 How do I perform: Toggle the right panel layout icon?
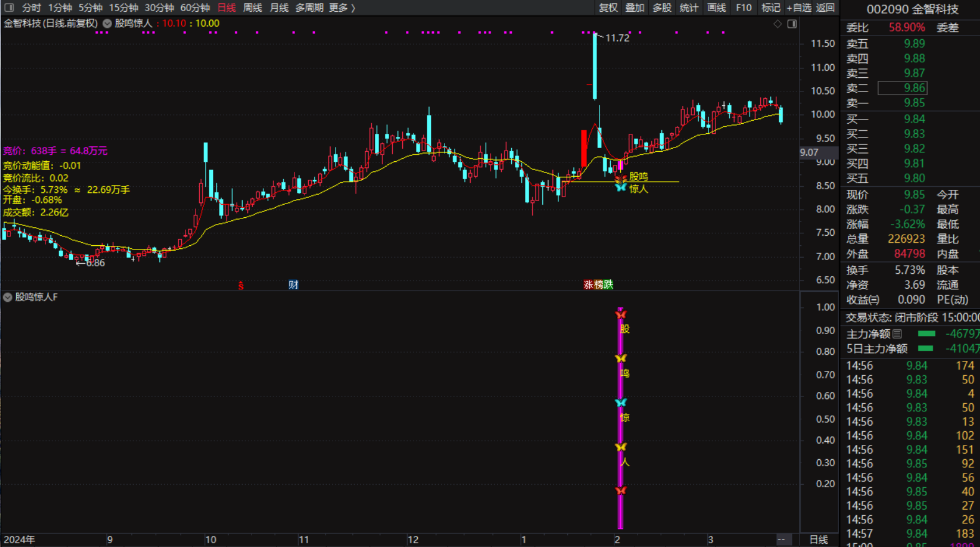click(792, 24)
